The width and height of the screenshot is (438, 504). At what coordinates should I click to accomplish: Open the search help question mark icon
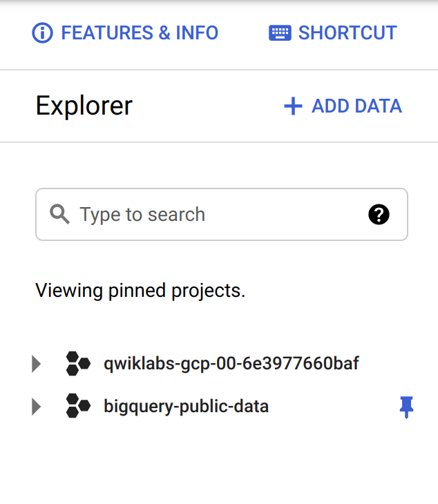[x=379, y=215]
